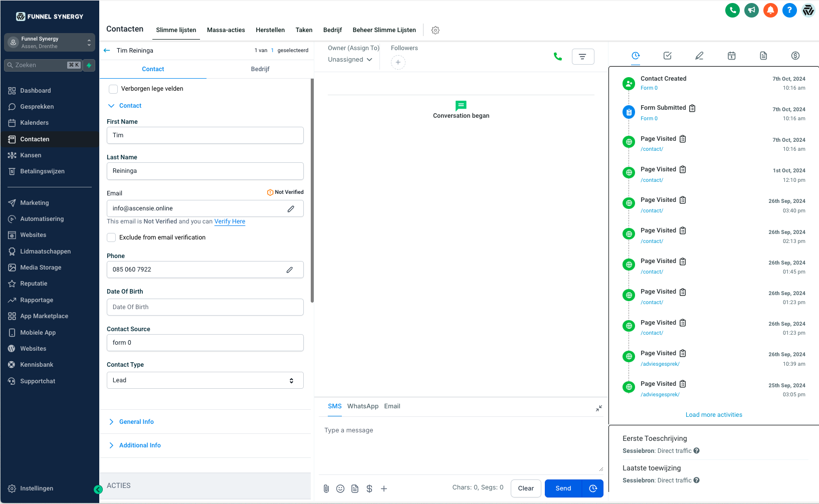The image size is (819, 504).
Task: Click the green phone call icon in conversation header
Action: (x=557, y=57)
